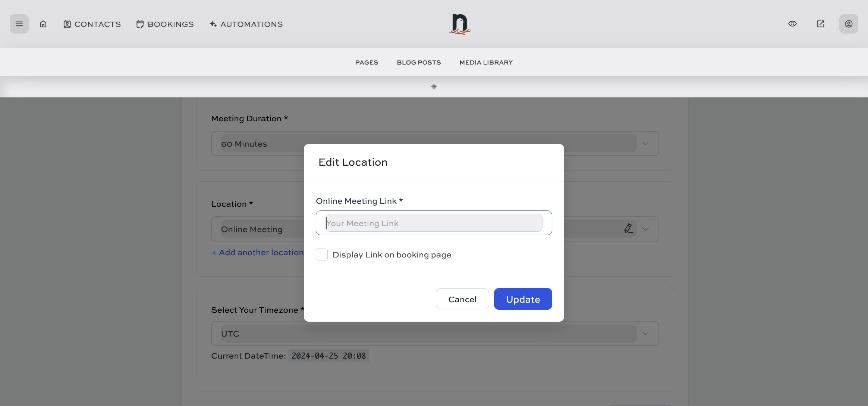Expand the Online Meeting location dropdown

coord(645,228)
